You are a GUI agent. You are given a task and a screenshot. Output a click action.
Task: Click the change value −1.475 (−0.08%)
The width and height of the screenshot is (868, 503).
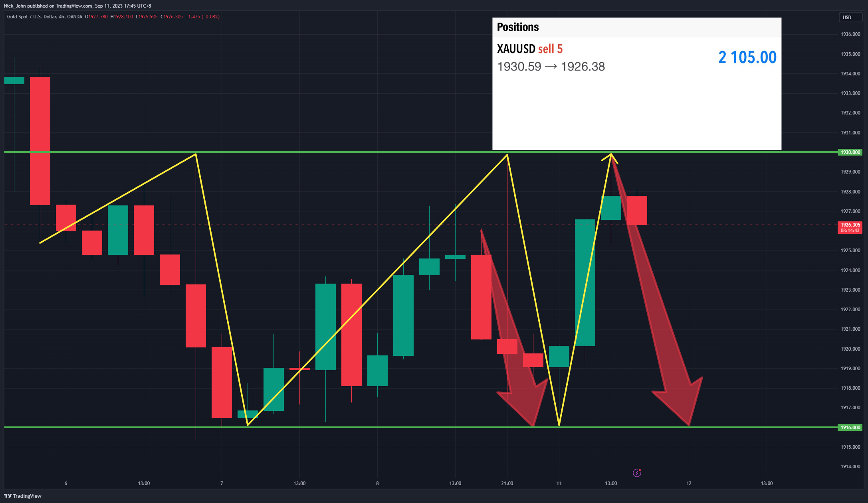coord(202,17)
